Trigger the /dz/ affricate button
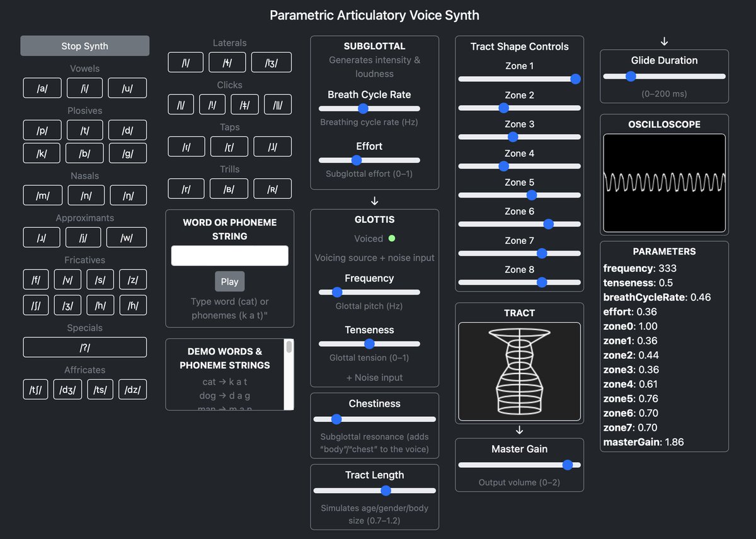The width and height of the screenshot is (756, 539). click(132, 390)
